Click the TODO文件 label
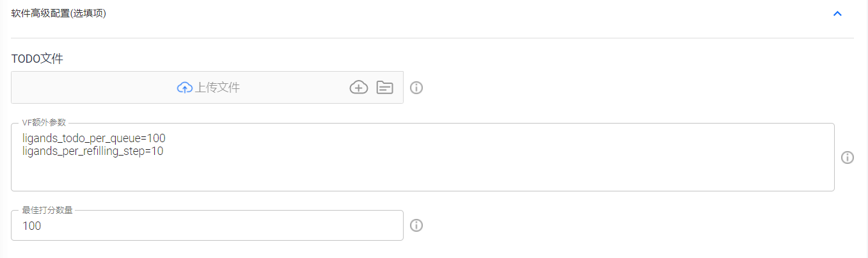 tap(37, 59)
